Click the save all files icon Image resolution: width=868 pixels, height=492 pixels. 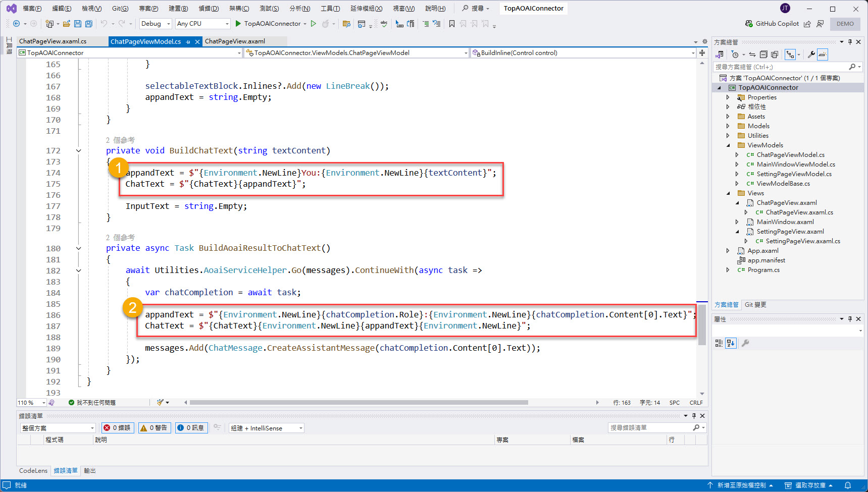click(x=89, y=24)
